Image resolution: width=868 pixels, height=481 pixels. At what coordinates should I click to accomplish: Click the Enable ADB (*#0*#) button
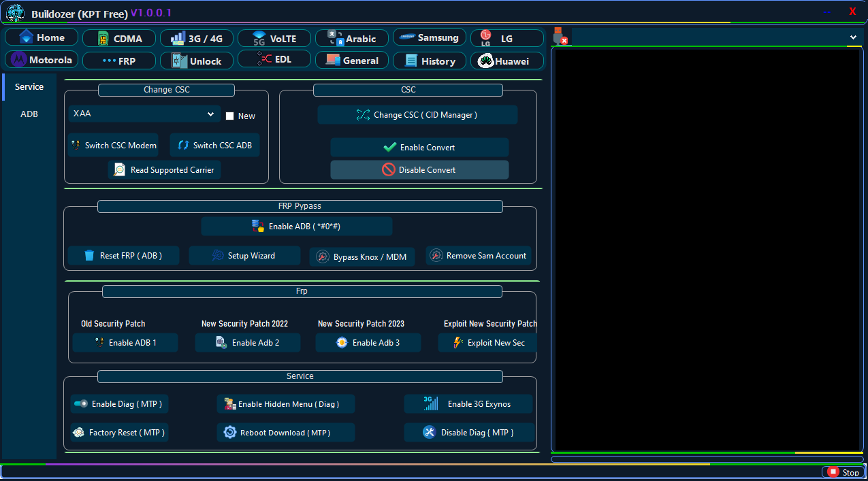296,226
